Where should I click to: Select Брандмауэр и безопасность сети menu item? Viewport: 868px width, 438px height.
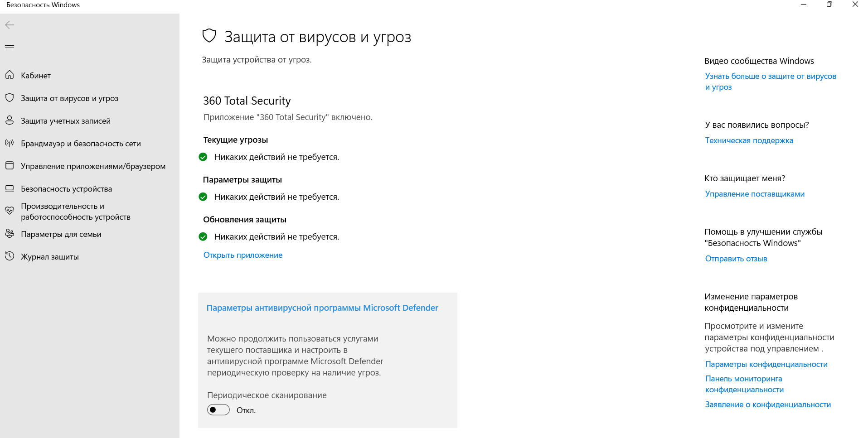click(81, 144)
